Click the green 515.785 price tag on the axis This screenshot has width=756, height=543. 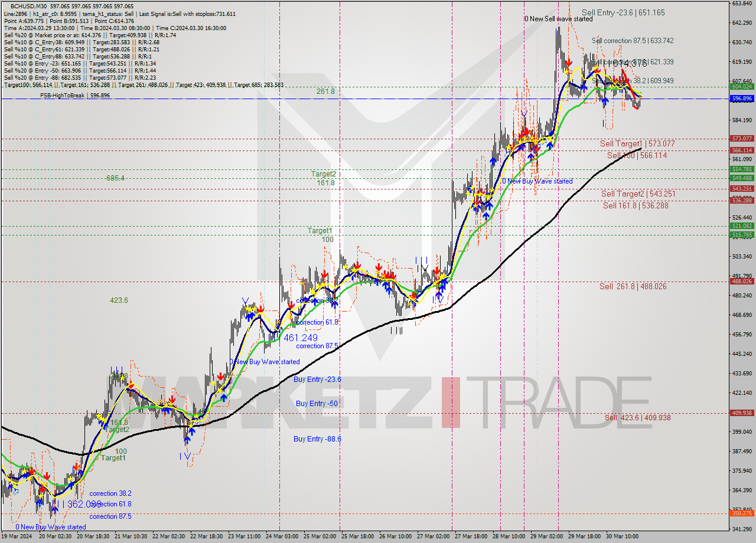pos(742,235)
